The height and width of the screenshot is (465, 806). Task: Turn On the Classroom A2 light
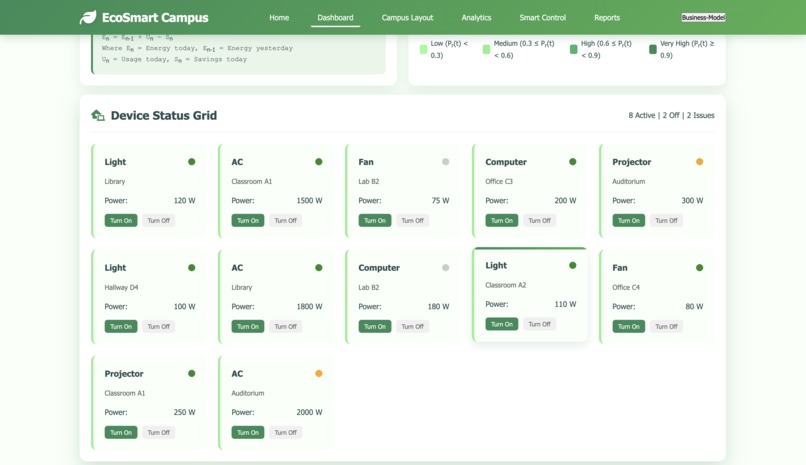coord(502,324)
